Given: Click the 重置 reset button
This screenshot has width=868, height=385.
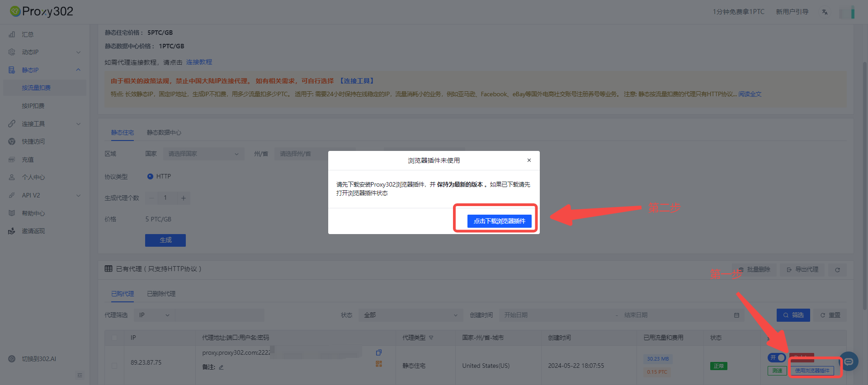Looking at the screenshot, I should pos(830,315).
